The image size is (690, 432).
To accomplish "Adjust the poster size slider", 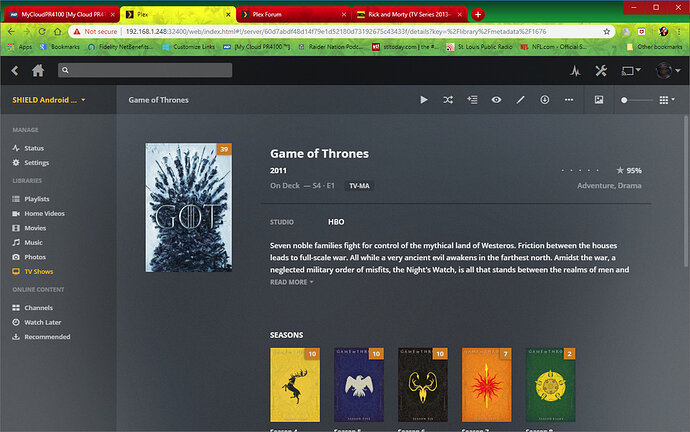I will pos(636,100).
